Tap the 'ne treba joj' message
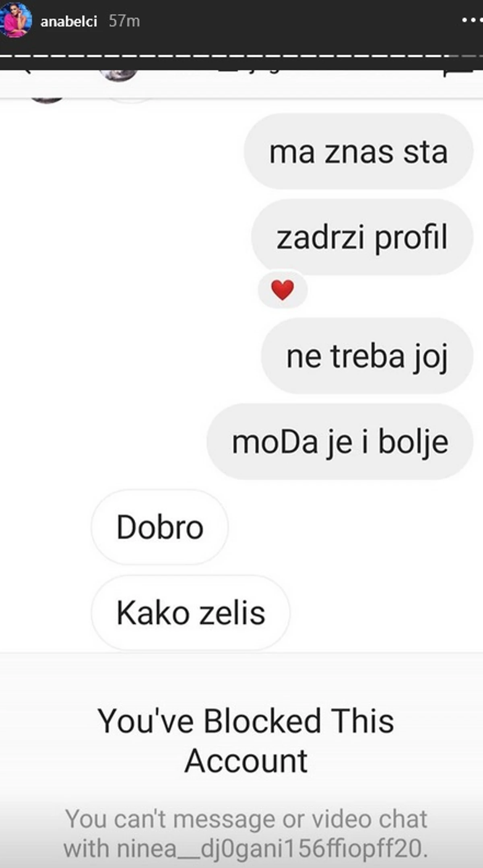This screenshot has width=483, height=868. (x=367, y=356)
